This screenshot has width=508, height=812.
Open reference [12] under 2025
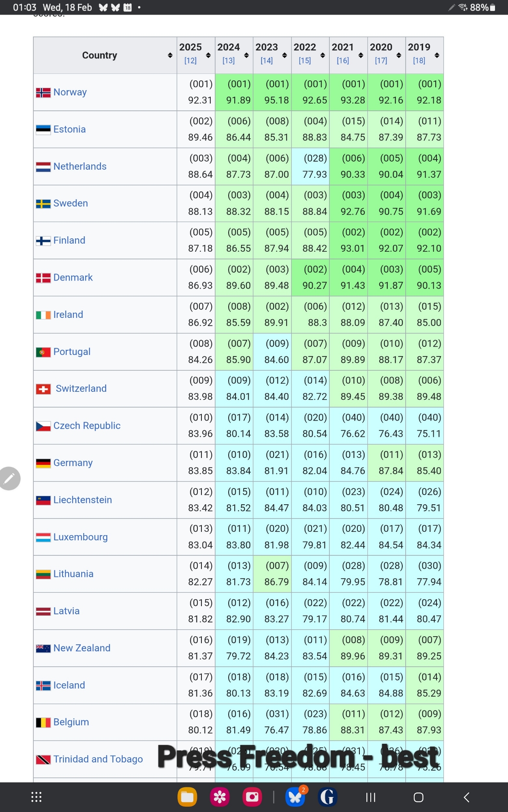[x=190, y=60]
